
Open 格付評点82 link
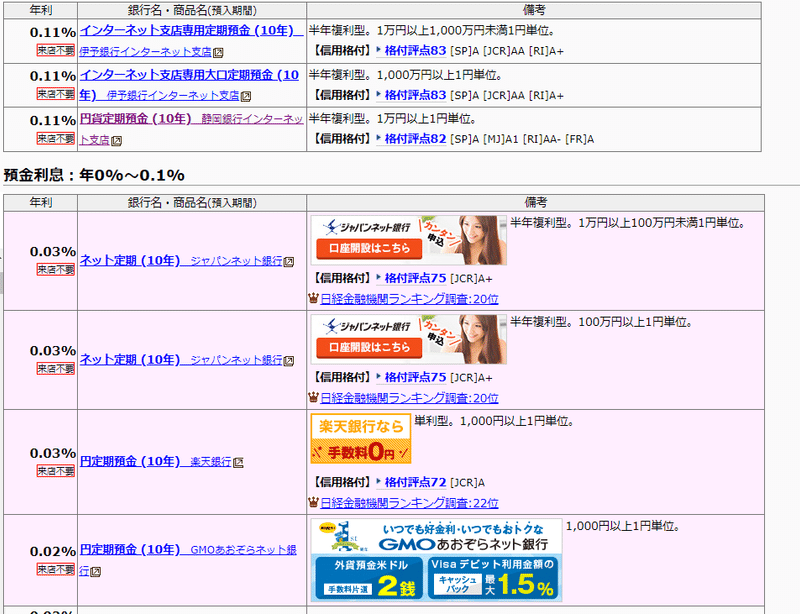pos(415,139)
